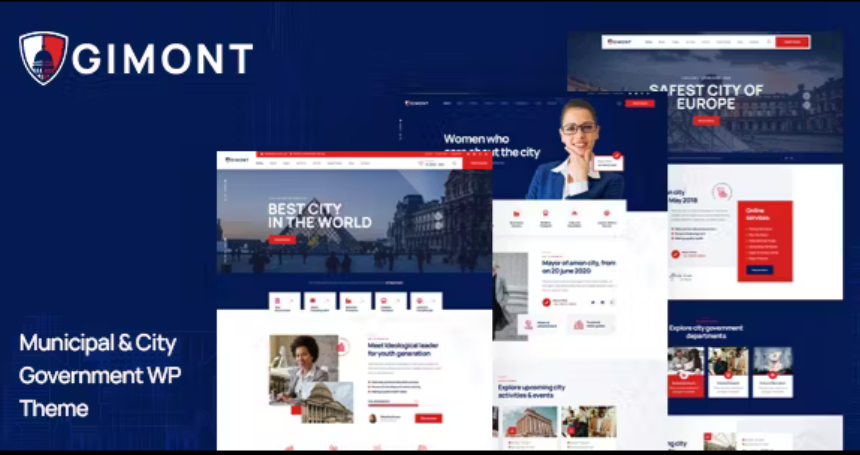Open search icon in Women page header
The height and width of the screenshot is (455, 860).
point(619,103)
